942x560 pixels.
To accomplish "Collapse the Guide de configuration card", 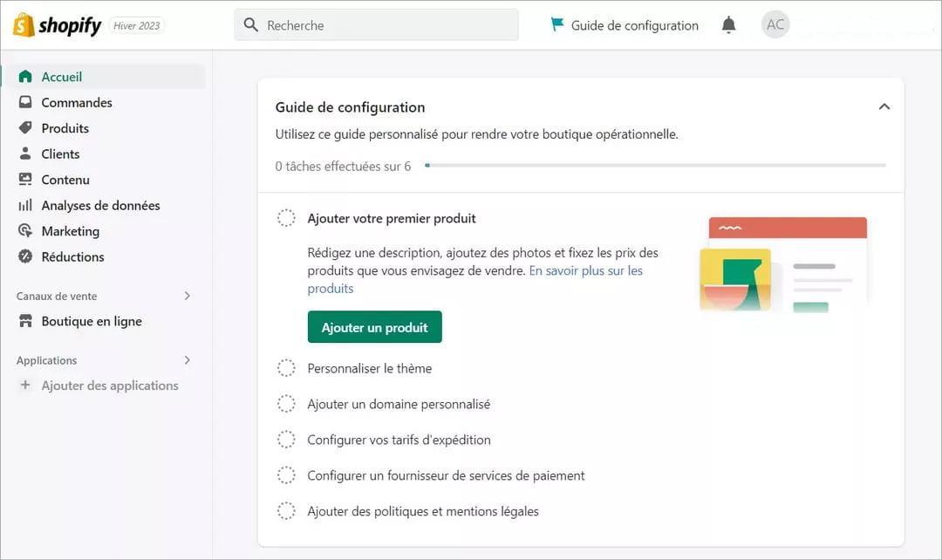I will click(x=884, y=107).
